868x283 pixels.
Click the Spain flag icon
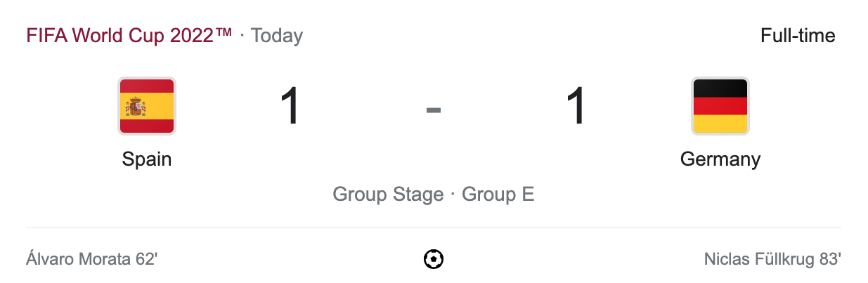point(146,106)
